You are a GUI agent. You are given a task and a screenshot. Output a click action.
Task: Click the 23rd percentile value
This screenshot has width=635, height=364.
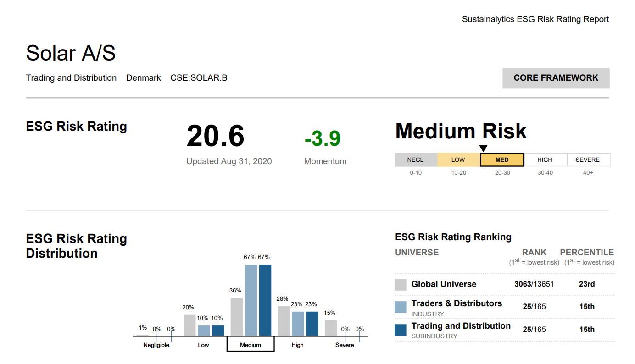(587, 284)
